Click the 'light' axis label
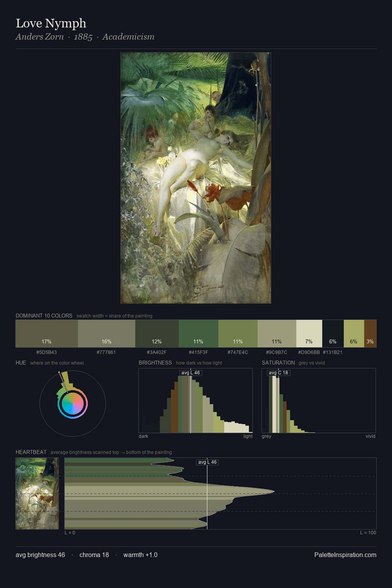The height and width of the screenshot is (588, 392). [248, 436]
